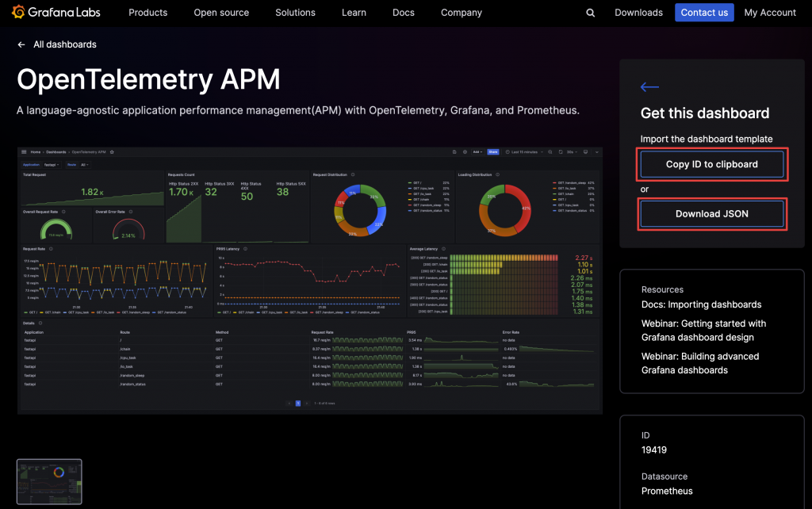Open the Learn menu
This screenshot has width=812, height=509.
click(x=354, y=13)
